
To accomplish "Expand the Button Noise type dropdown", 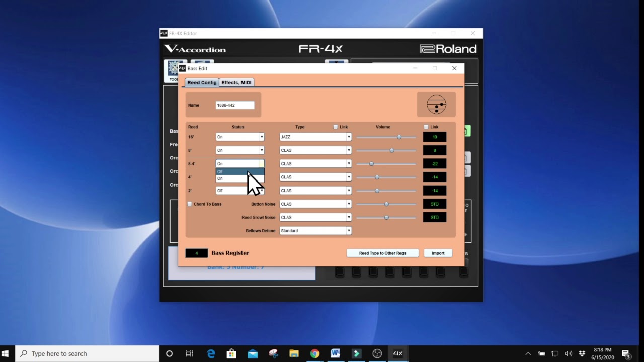I will [x=315, y=204].
